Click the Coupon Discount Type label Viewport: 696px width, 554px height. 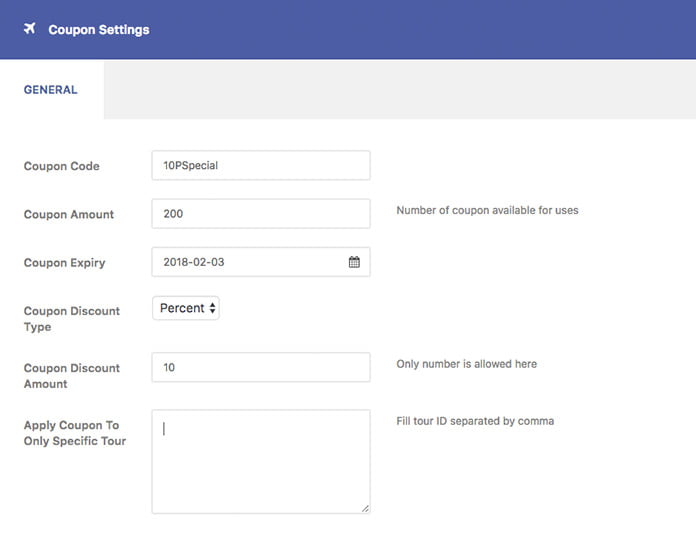click(x=71, y=318)
